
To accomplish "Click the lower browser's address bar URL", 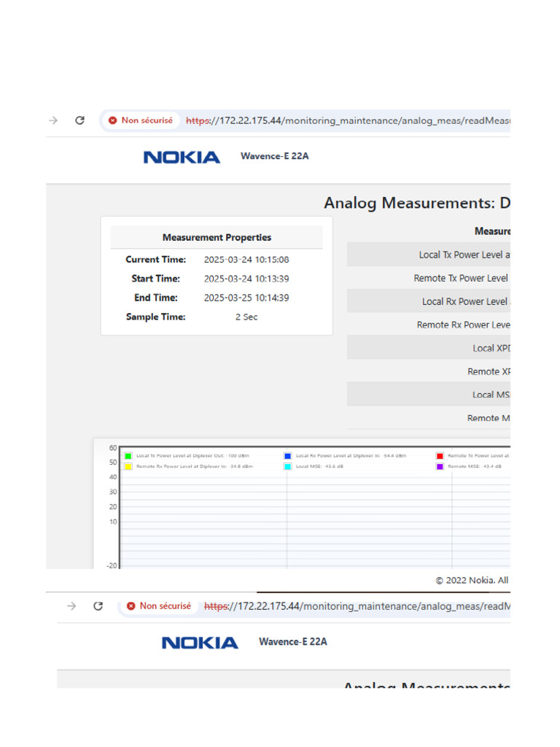I will click(x=357, y=606).
